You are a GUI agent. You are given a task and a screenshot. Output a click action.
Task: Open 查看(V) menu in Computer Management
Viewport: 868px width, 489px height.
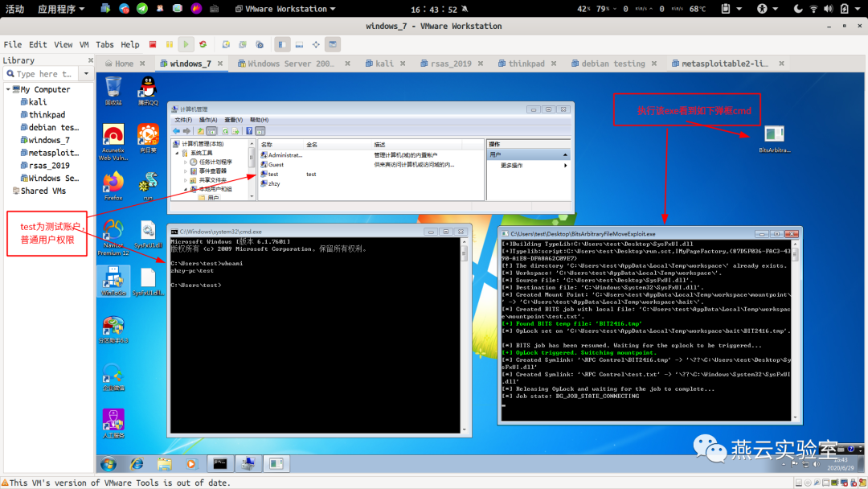pos(233,120)
